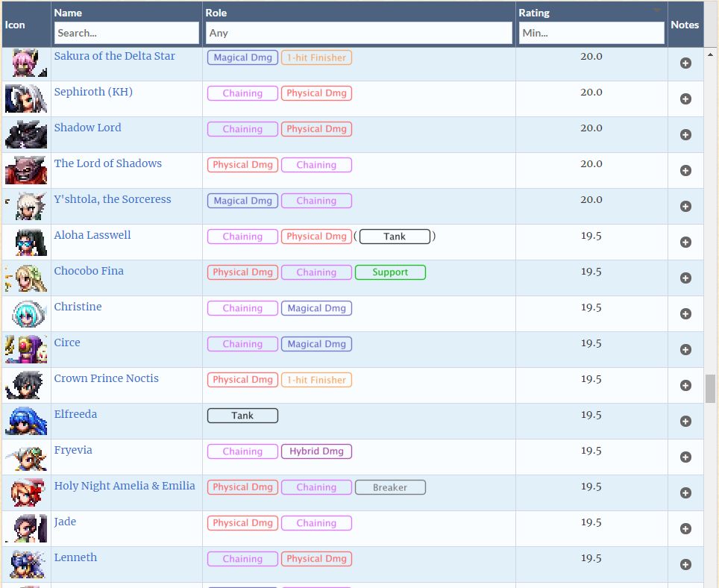Screen dimensions: 719x588
Task: Click the vertical scrollbar thumb
Action: click(710, 389)
